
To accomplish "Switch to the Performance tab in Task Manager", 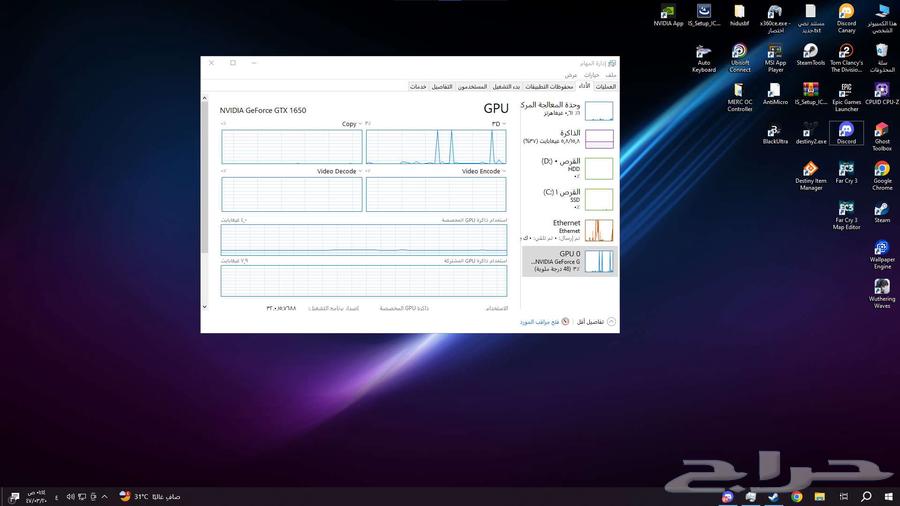I will 584,86.
